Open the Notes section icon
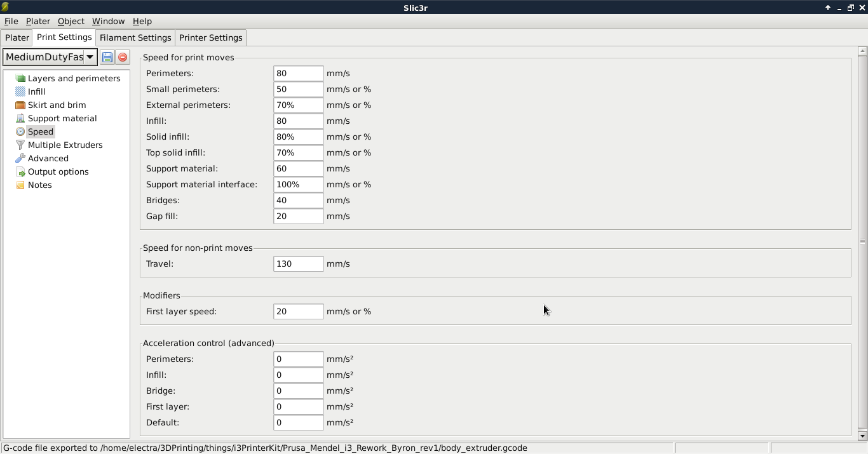The width and height of the screenshot is (868, 454). click(20, 185)
